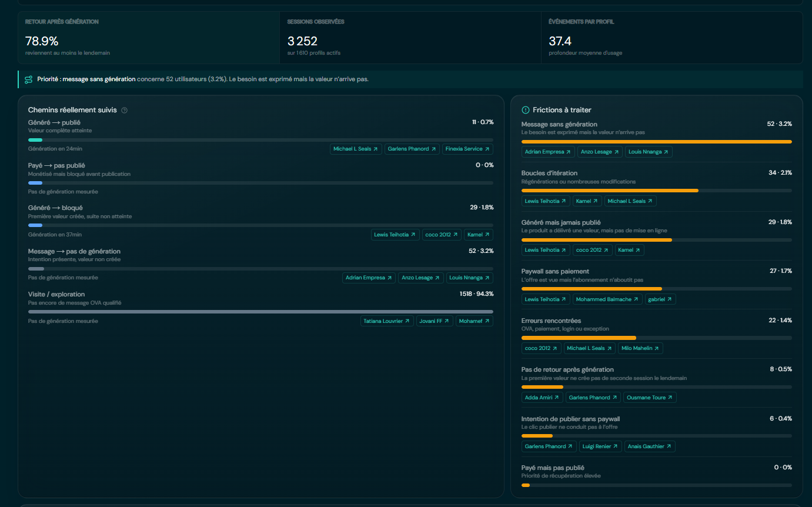Click the priority alert flow icon
This screenshot has height=507, width=812.
coord(28,79)
